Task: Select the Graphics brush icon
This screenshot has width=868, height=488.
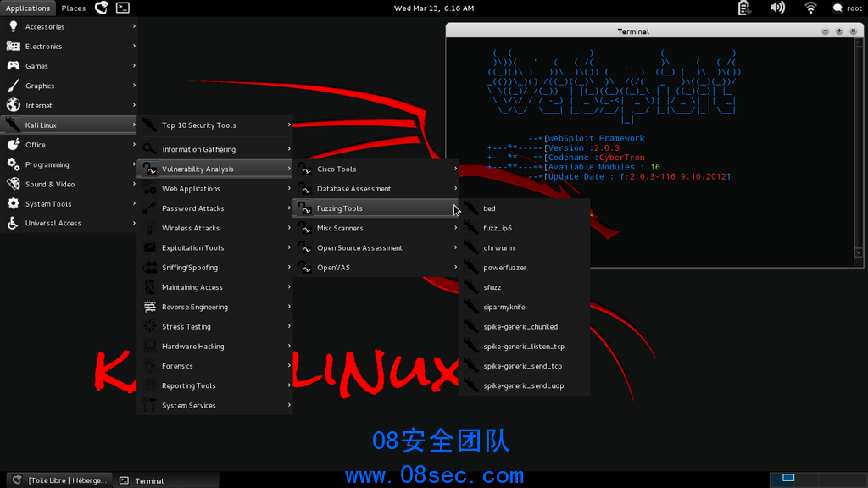Action: click(14, 86)
